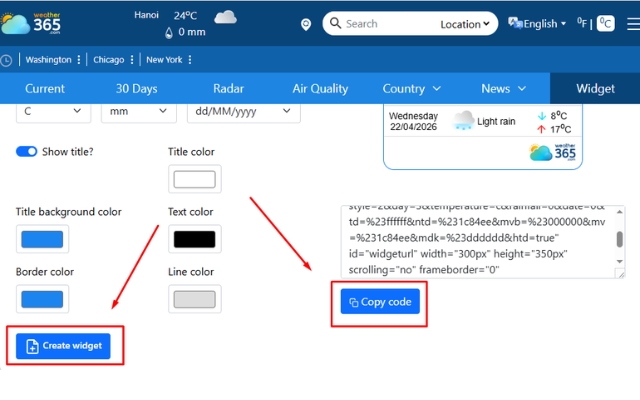Click the code textarea resize handle
The height and width of the screenshot is (400, 640).
click(x=621, y=275)
